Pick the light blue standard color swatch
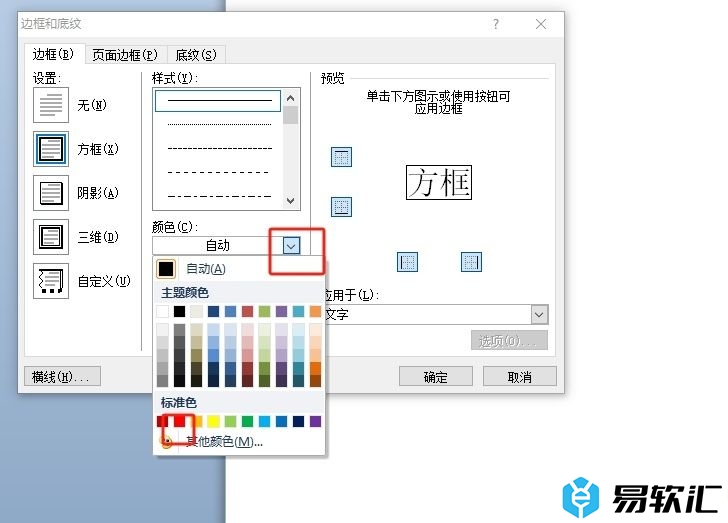This screenshot has height=523, width=728. 265,421
